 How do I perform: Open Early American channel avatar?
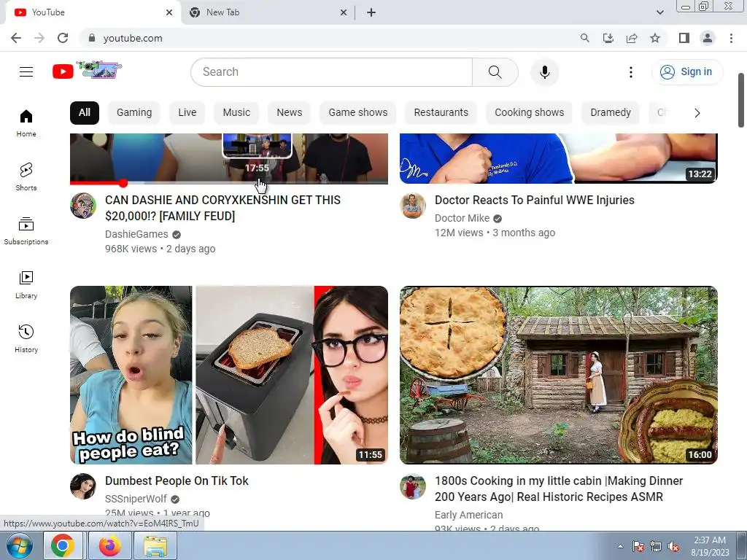[x=413, y=486]
